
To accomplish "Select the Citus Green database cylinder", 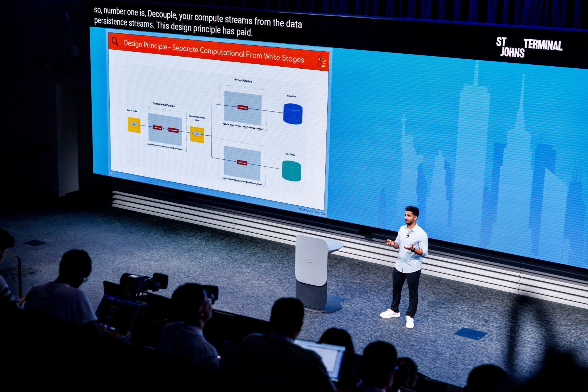I will tap(291, 171).
